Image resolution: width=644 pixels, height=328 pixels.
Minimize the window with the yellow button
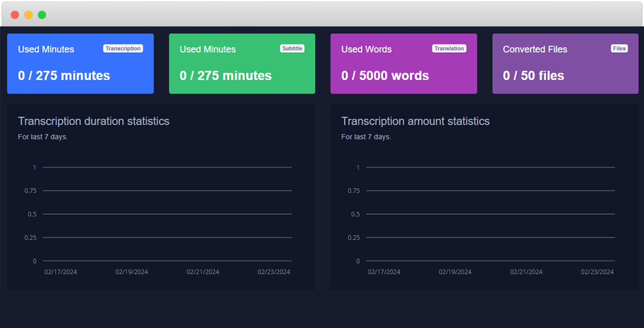(x=28, y=14)
